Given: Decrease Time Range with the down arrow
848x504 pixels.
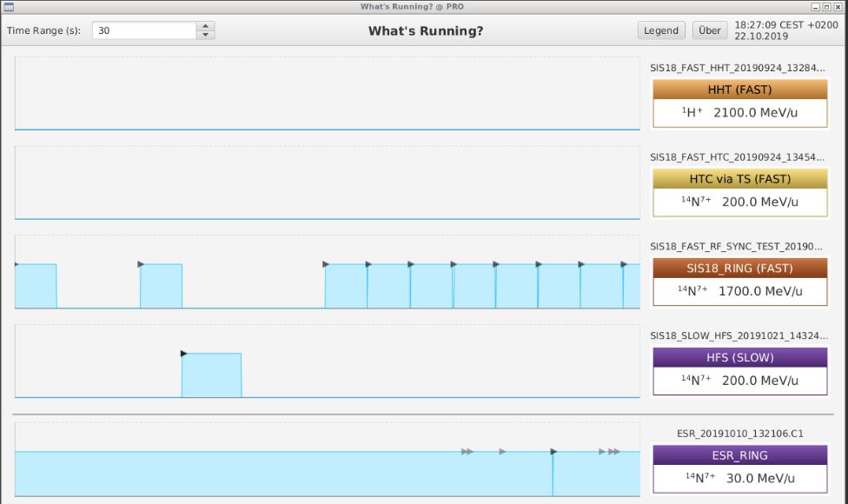Looking at the screenshot, I should pos(205,35).
